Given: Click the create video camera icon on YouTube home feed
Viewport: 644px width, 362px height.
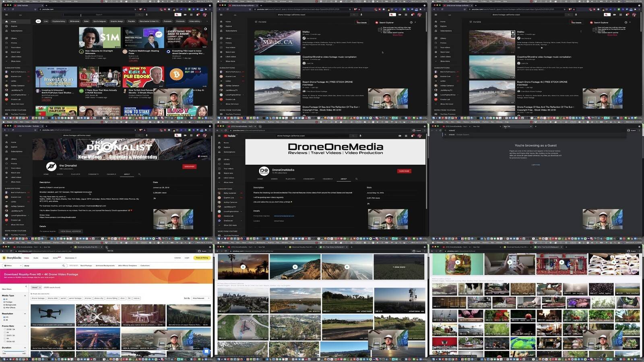Looking at the screenshot, I should click(x=185, y=15).
